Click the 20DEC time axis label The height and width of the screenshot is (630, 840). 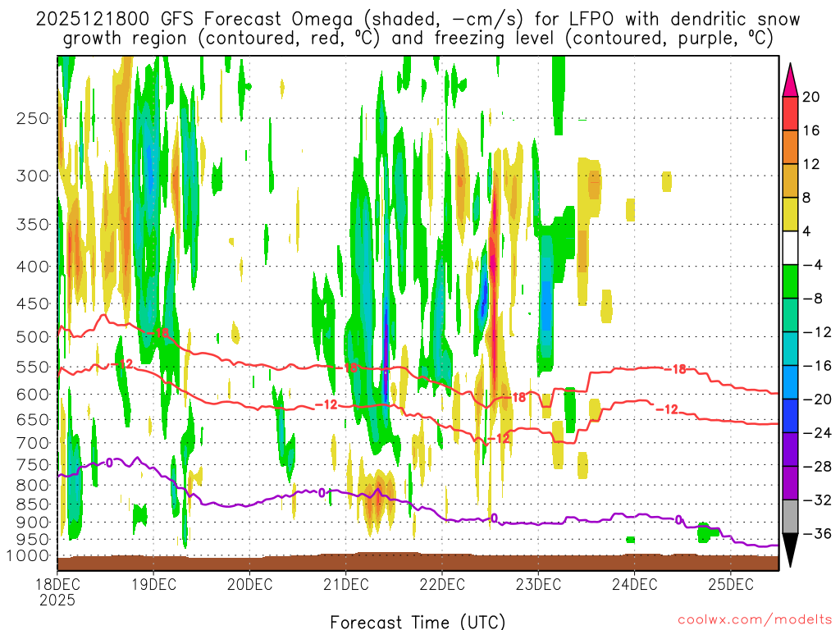[x=249, y=584]
